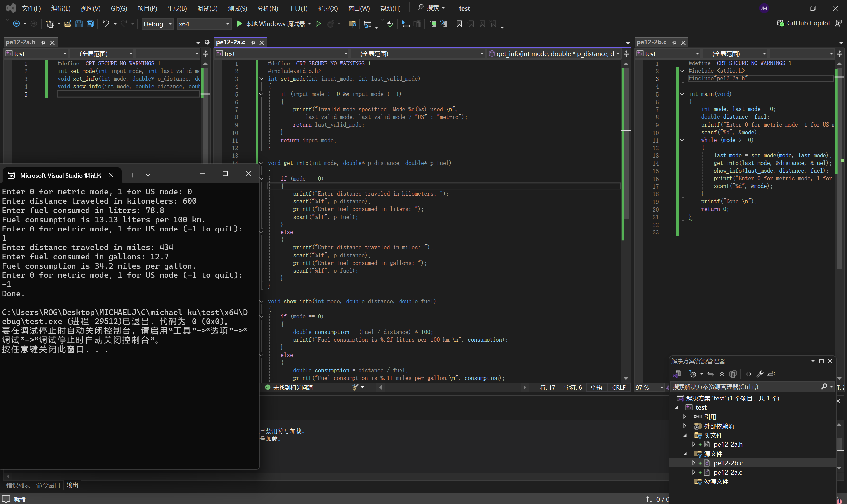Toggle pin on pe12-2b.c tab
The height and width of the screenshot is (504, 847).
pyautogui.click(x=674, y=42)
